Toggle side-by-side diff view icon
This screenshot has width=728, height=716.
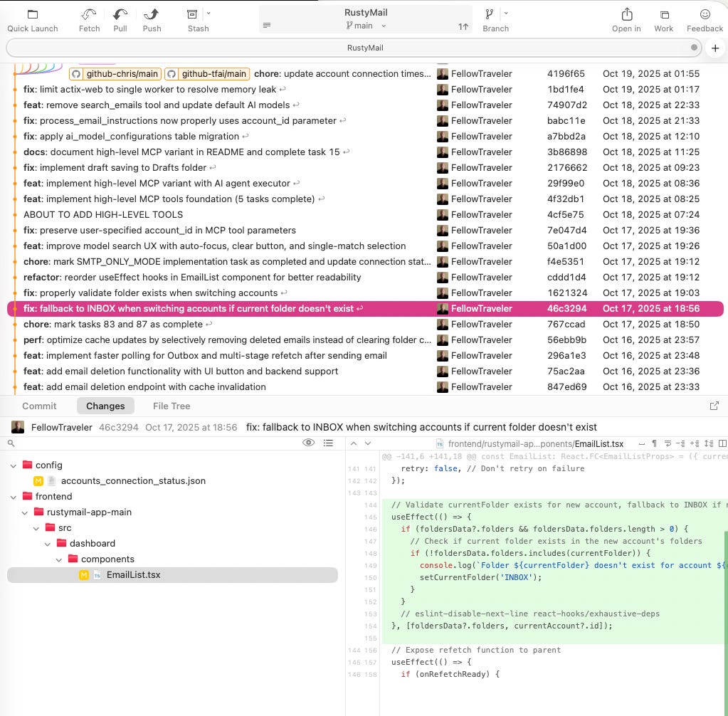[x=722, y=443]
